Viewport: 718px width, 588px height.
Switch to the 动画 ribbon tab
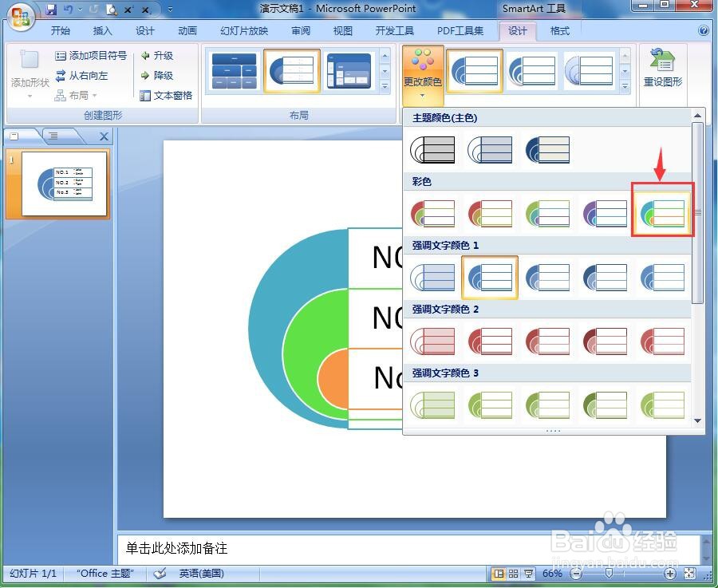[x=187, y=30]
